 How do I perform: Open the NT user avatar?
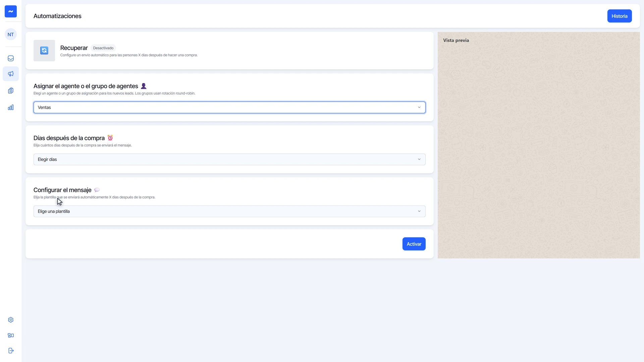pos(11,34)
